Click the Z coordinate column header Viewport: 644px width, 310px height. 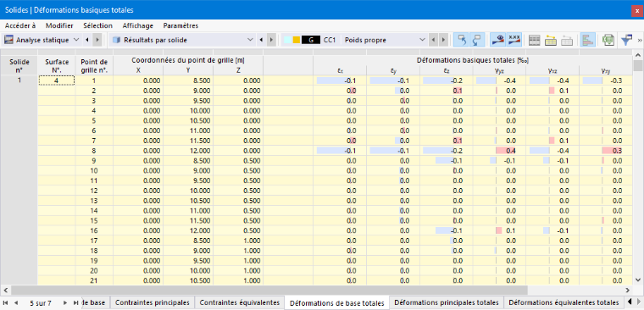(x=238, y=70)
